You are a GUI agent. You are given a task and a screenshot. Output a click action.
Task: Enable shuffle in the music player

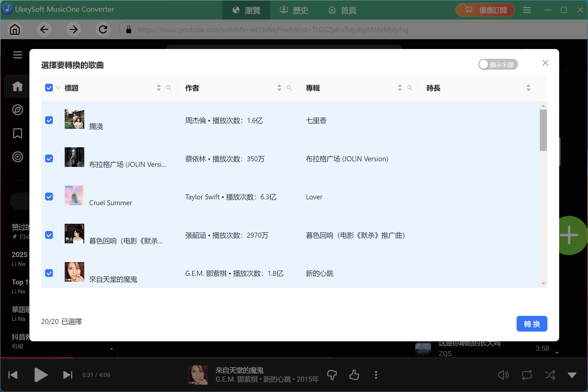coord(550,375)
